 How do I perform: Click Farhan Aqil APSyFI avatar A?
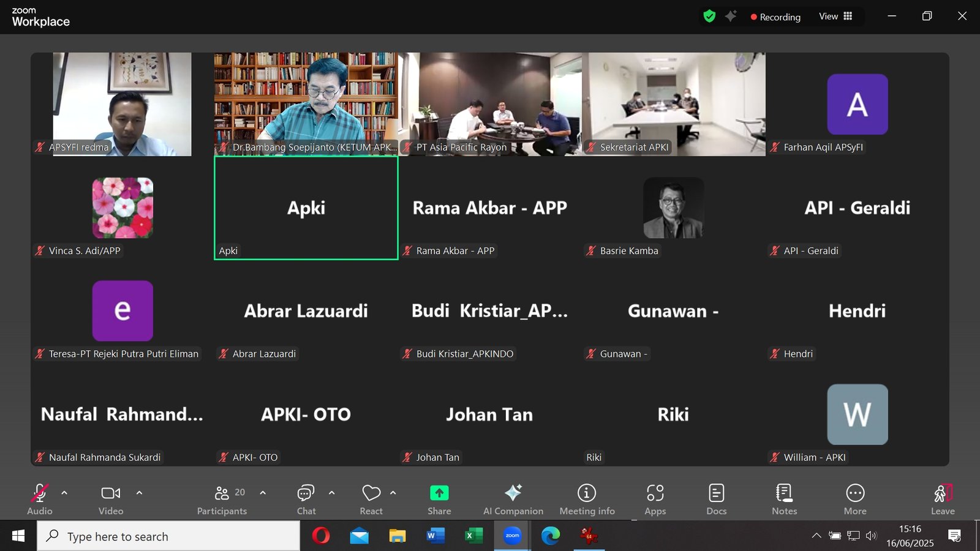coord(858,104)
